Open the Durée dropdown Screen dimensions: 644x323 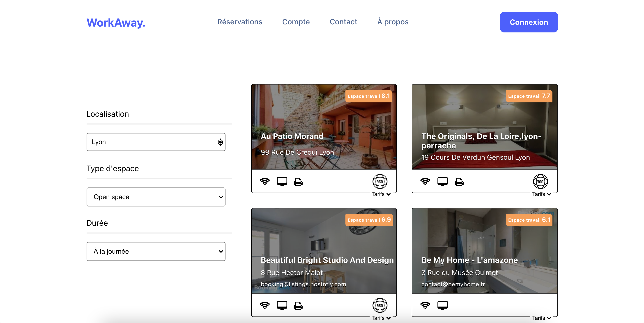pyautogui.click(x=156, y=251)
